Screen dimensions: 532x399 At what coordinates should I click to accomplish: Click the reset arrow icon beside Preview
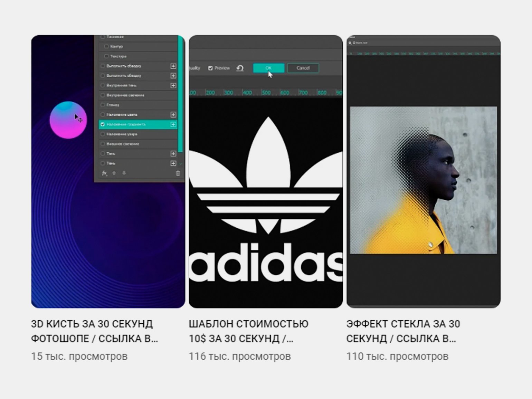click(240, 68)
